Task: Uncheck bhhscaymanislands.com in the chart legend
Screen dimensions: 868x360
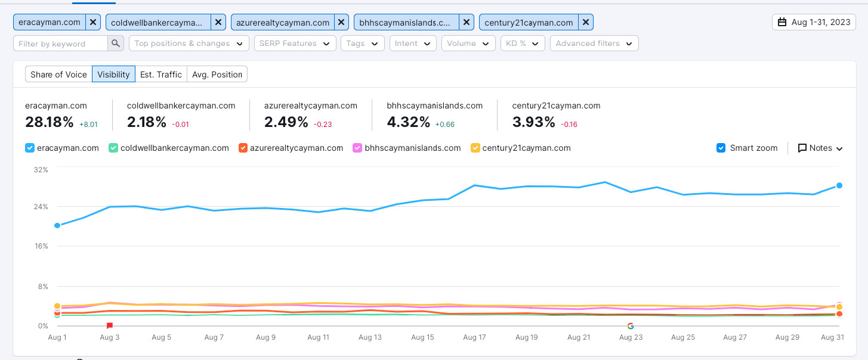Action: (x=357, y=148)
